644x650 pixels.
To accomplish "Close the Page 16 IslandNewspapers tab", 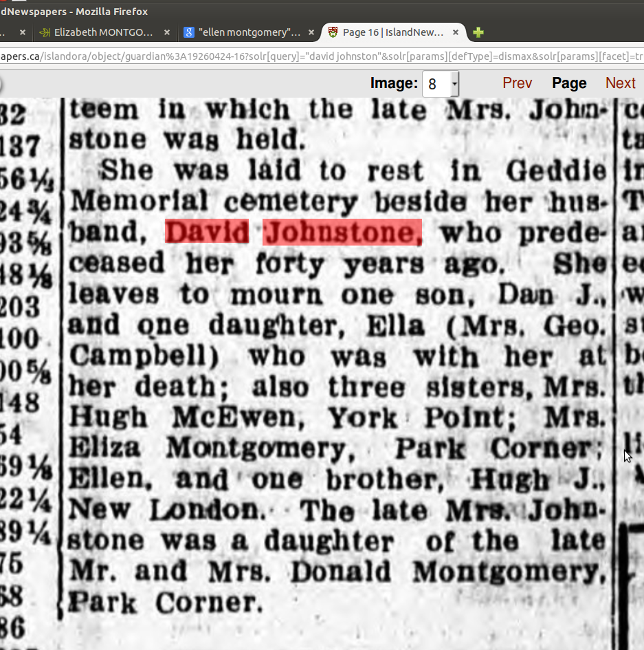I will (x=455, y=32).
